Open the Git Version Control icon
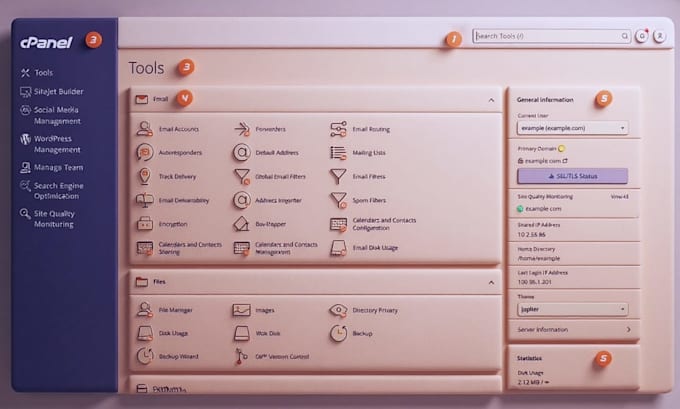Viewport: 680px width, 409px height. point(241,356)
